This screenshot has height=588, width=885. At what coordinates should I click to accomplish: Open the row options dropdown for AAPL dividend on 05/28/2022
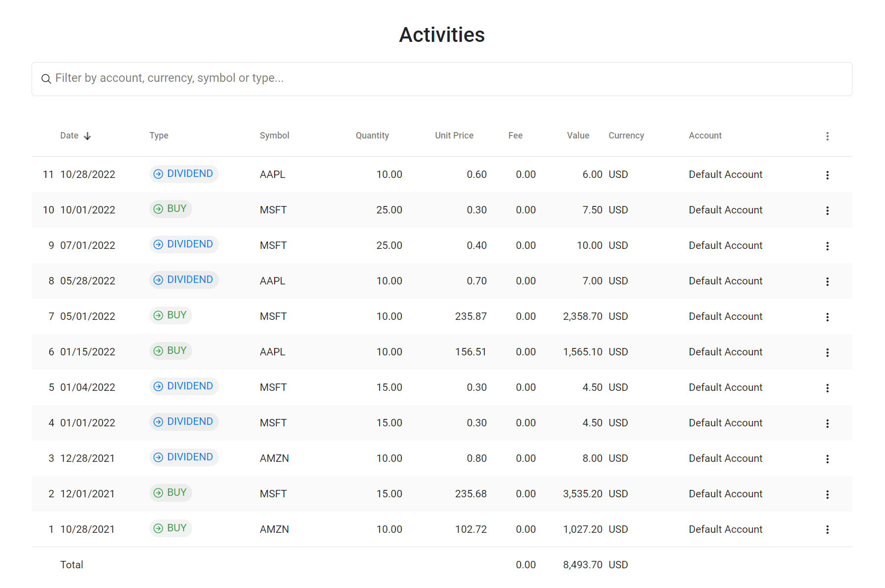[x=827, y=281]
